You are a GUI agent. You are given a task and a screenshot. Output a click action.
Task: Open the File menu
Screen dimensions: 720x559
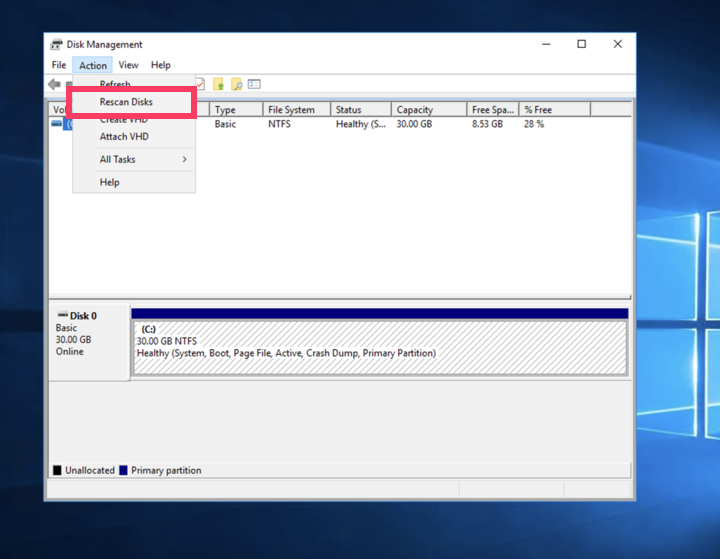pos(59,65)
